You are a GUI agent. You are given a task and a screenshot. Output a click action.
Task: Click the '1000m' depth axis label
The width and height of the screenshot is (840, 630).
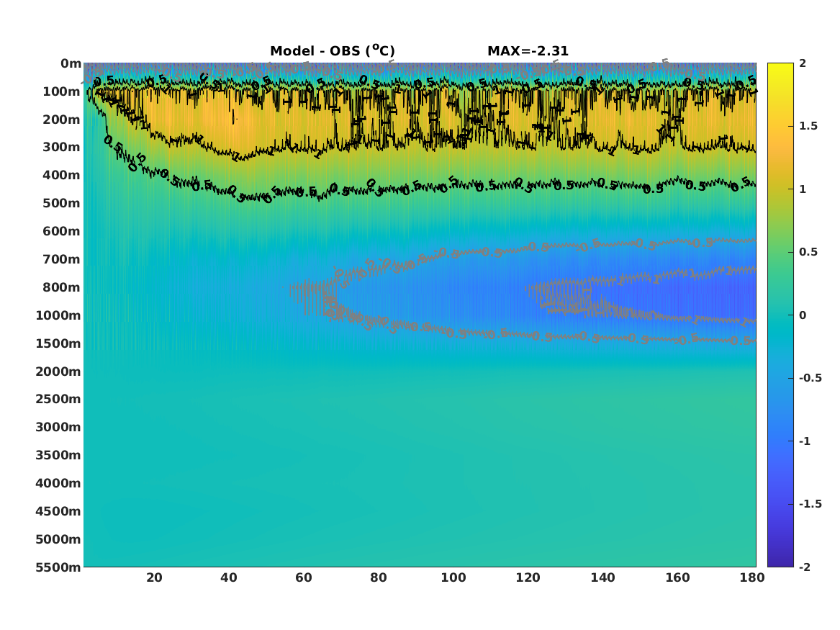(x=58, y=315)
